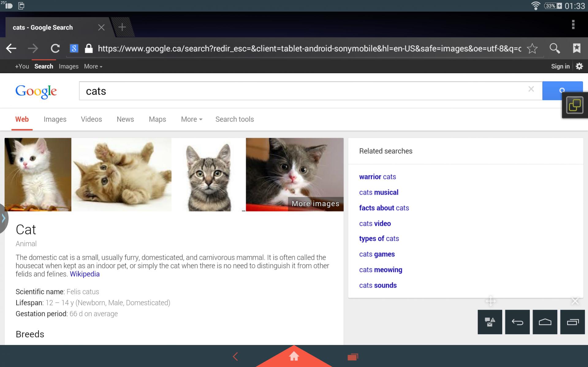The width and height of the screenshot is (588, 367).
Task: Open related search cats musical
Action: [379, 193]
